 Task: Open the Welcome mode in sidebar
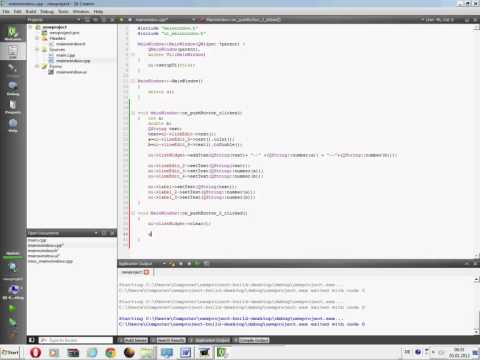(x=13, y=34)
